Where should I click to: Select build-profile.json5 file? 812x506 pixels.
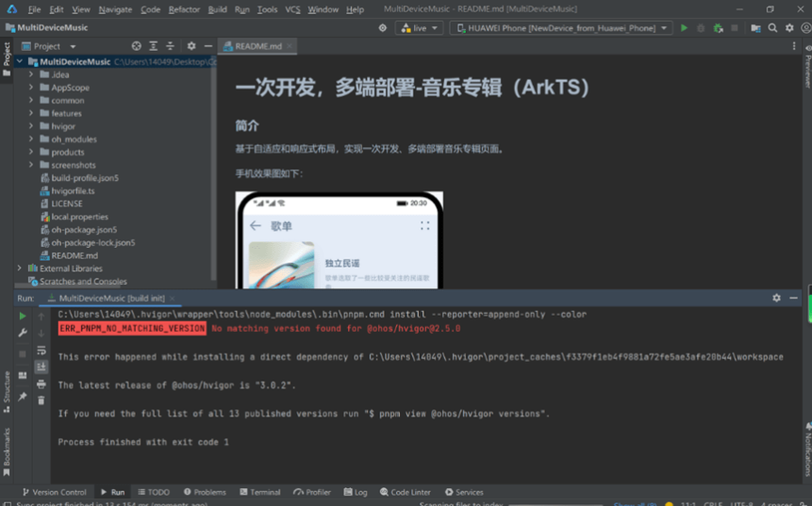click(x=80, y=178)
